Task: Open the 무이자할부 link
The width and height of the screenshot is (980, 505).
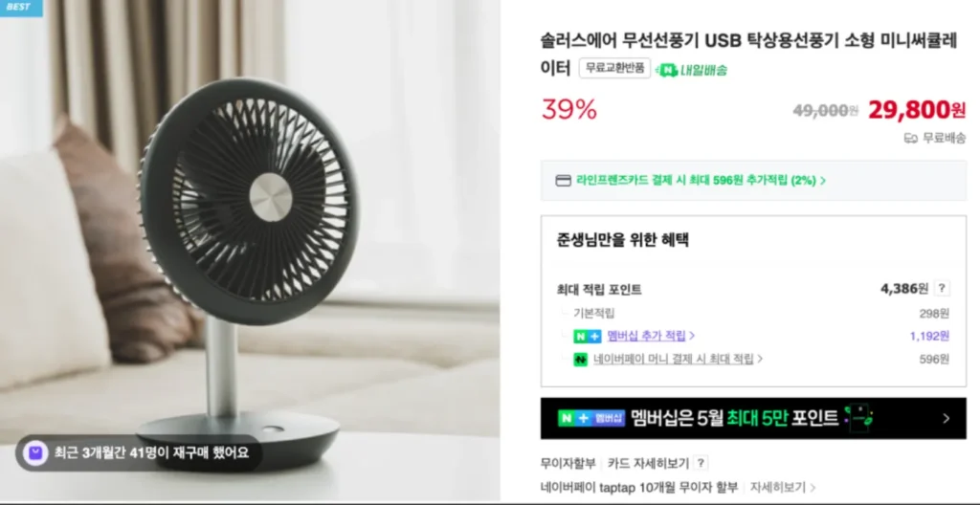Action: pos(568,463)
